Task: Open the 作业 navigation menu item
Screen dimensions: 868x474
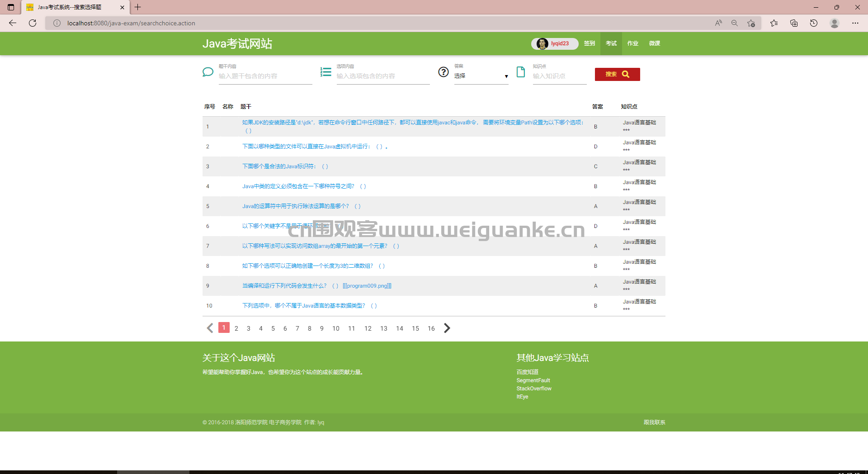Action: pyautogui.click(x=632, y=43)
